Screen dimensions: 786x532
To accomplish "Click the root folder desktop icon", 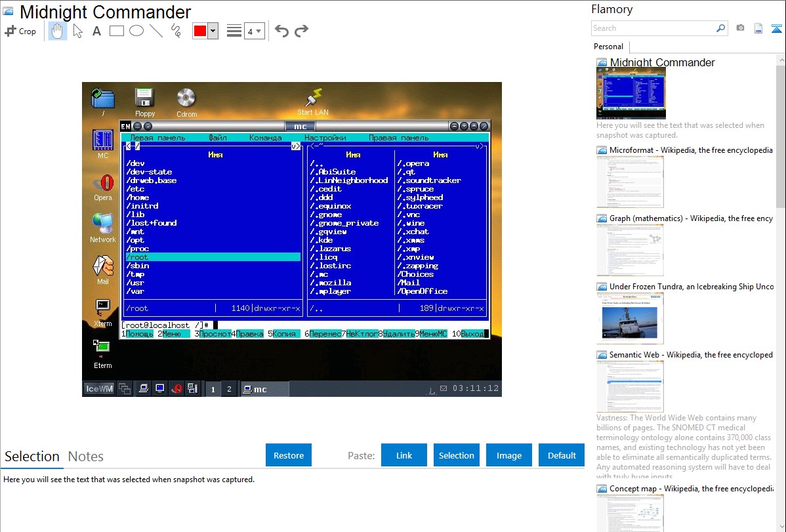I will point(103,101).
